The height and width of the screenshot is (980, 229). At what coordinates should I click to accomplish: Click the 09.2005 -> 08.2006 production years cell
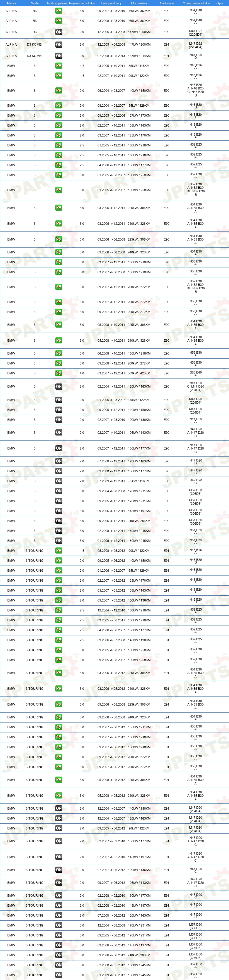point(111,116)
